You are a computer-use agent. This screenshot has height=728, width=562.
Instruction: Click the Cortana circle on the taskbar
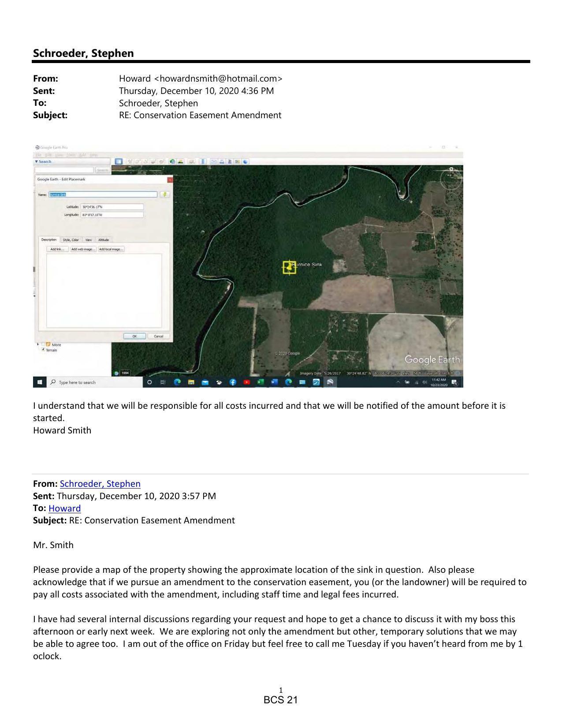pos(150,382)
